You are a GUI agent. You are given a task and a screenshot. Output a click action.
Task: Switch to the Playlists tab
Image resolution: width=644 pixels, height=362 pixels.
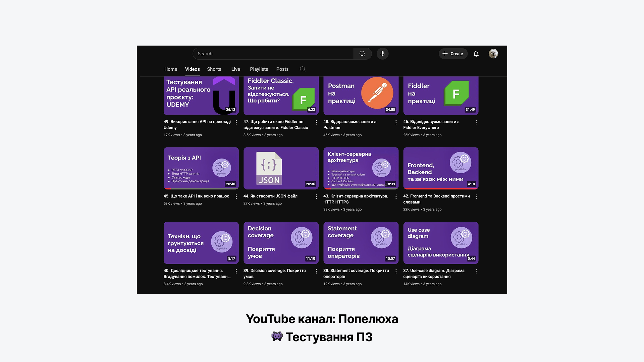pos(259,69)
